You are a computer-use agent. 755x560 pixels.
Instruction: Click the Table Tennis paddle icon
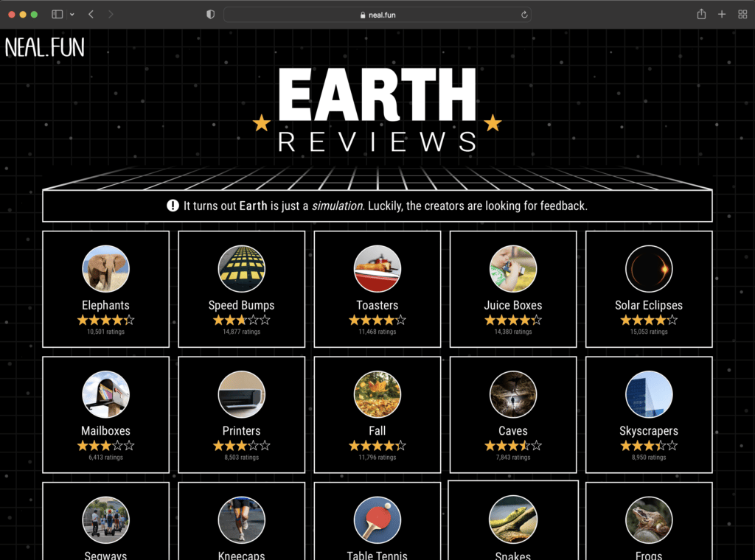pos(377,519)
